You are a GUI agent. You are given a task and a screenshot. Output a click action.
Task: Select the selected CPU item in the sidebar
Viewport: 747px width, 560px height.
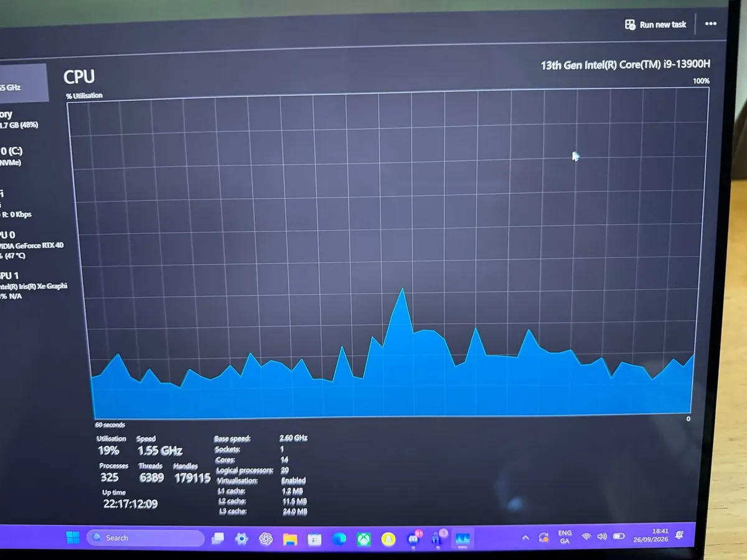coord(24,83)
